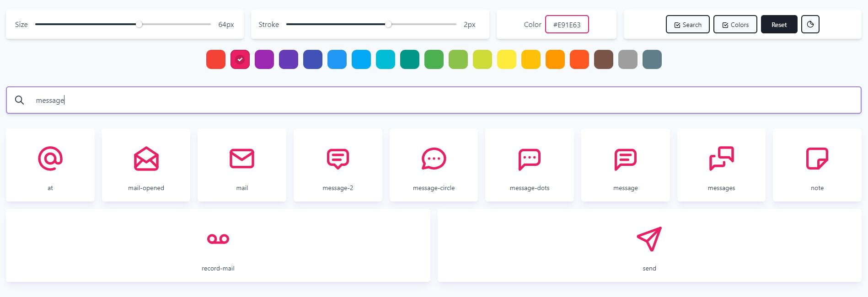Choose the message-dots icon
The width and height of the screenshot is (868, 297).
click(x=529, y=159)
